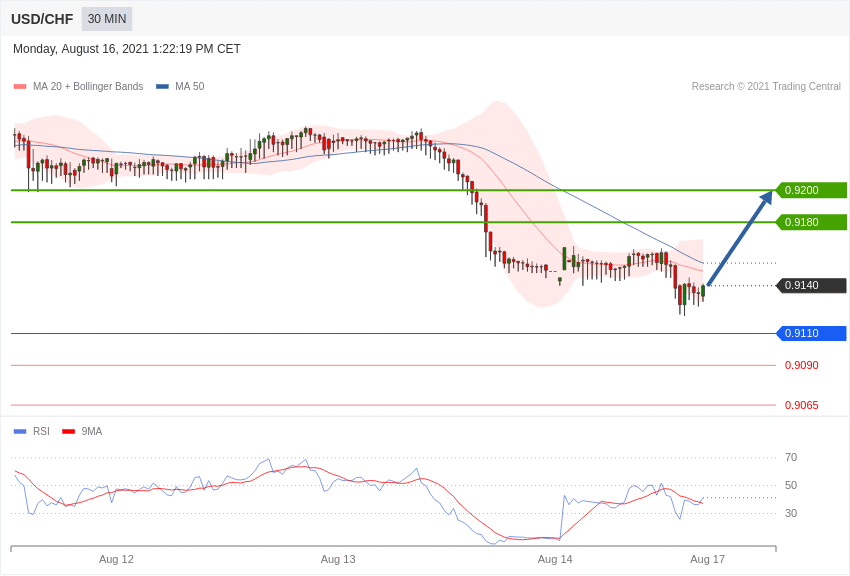This screenshot has width=850, height=576.
Task: Click the 30 MIN timeframe badge
Action: click(x=107, y=19)
